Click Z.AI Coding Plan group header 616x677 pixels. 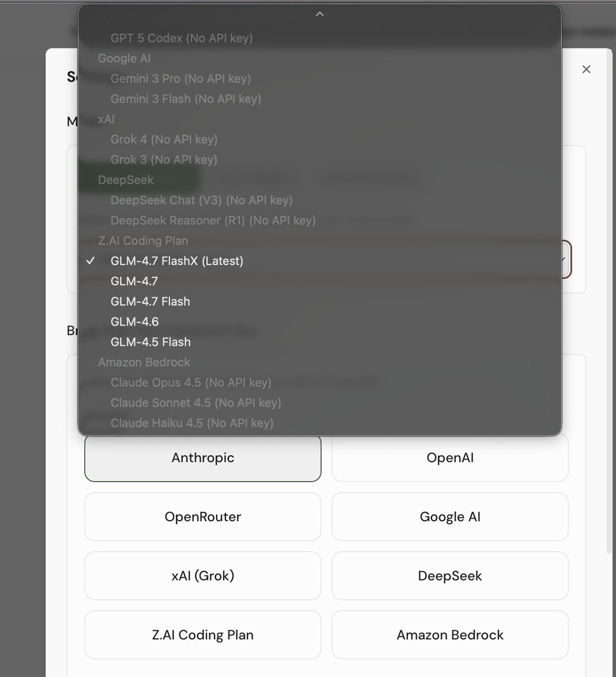point(143,241)
